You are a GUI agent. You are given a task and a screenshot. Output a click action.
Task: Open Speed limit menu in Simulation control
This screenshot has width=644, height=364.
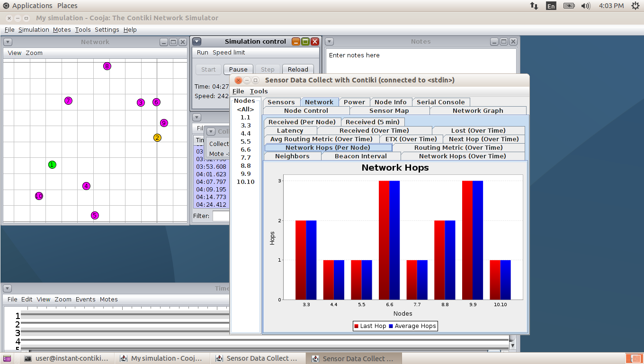(229, 53)
